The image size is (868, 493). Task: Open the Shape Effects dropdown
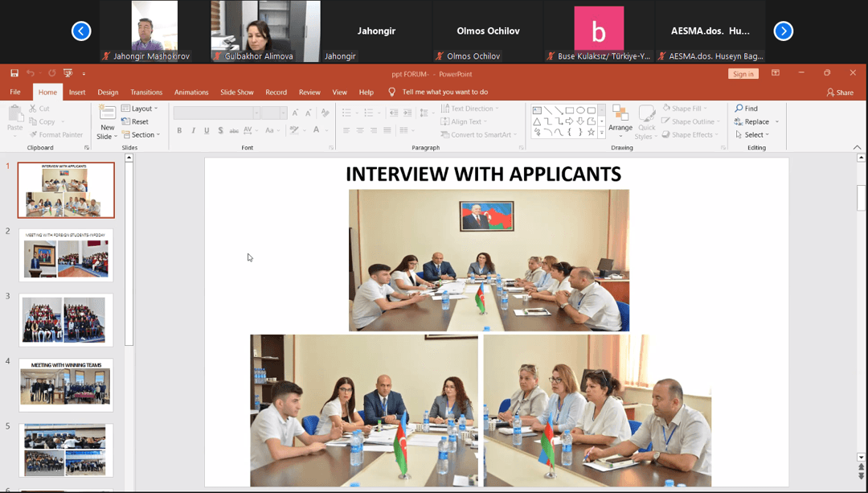tap(690, 134)
